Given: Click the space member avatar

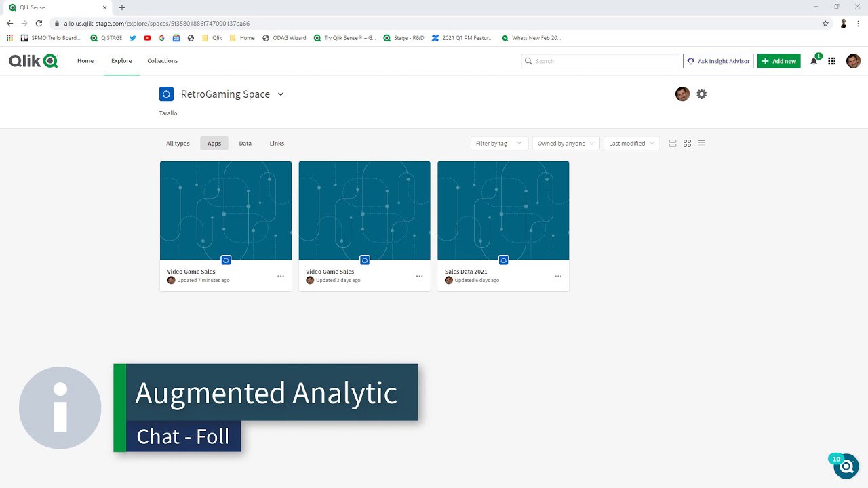Looking at the screenshot, I should (x=683, y=94).
